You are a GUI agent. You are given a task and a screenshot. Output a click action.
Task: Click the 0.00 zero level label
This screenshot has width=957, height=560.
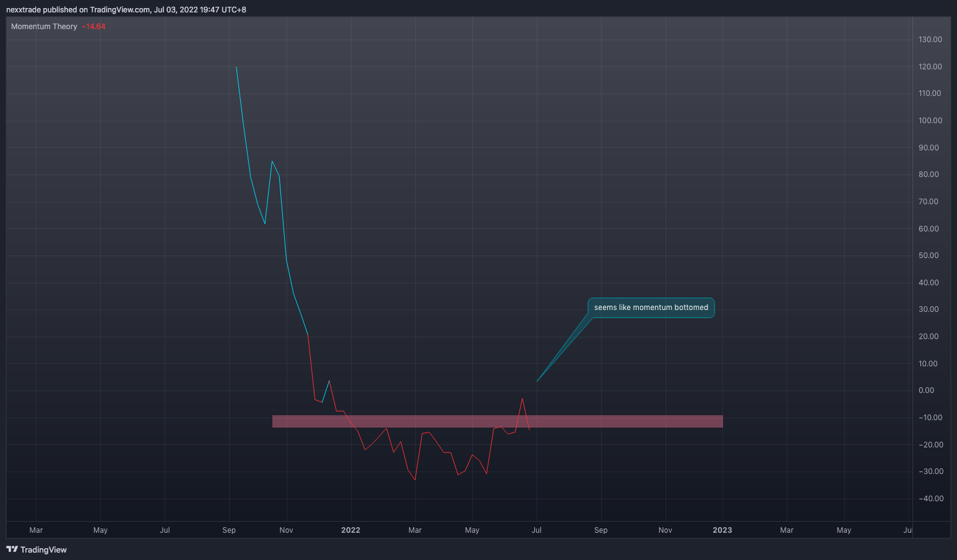[x=927, y=390]
